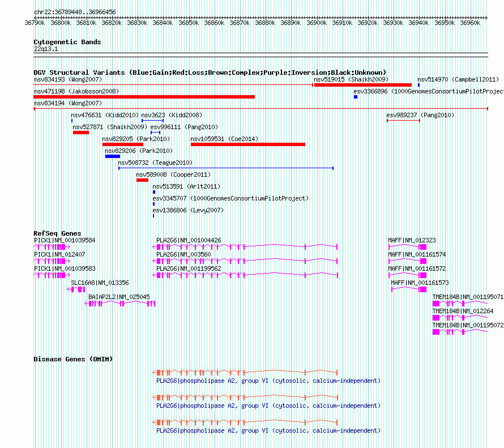Click the nsv829205 (Park2010) red bar
Screen dimensions: 504x448
click(123, 144)
